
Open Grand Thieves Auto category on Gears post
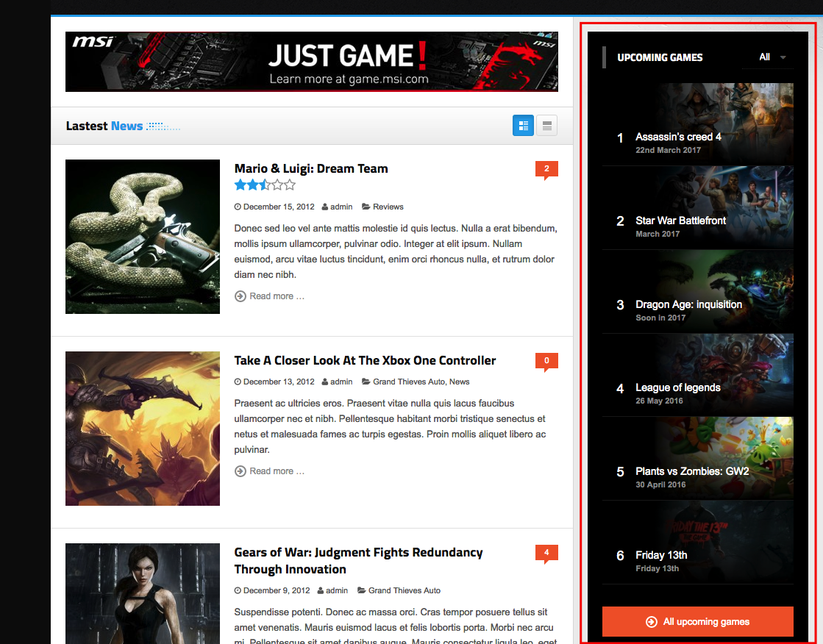(405, 590)
